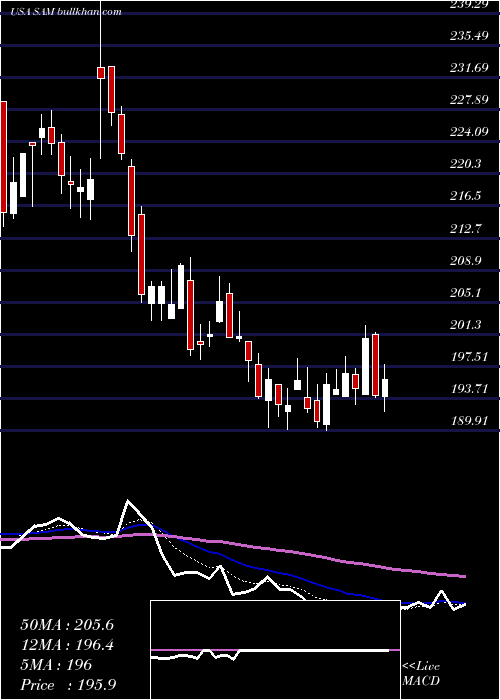Click inside the MACD inset panel

coord(275,650)
